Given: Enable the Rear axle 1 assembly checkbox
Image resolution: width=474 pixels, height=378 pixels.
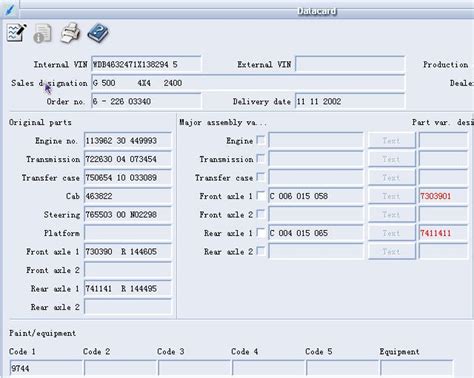Looking at the screenshot, I should (261, 233).
